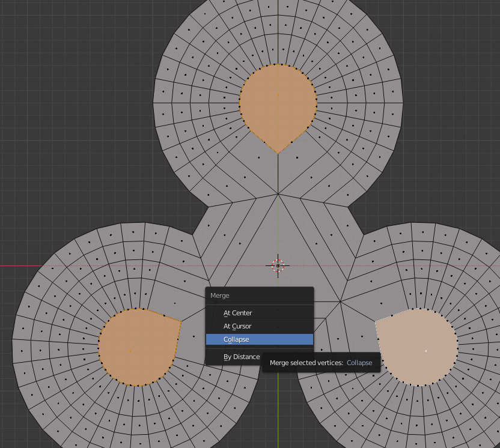Click the bottom tip vertex of top teardrop face

(278, 154)
